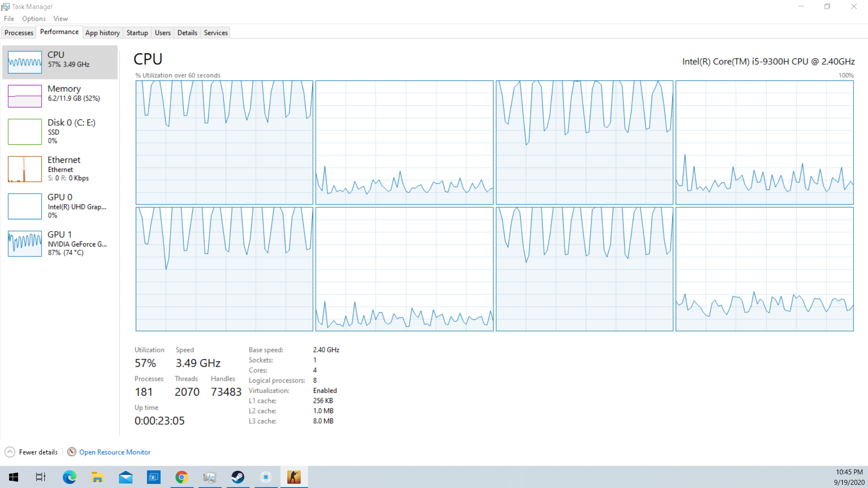Open the Mail app in the taskbar
The image size is (868, 488).
pos(126,477)
